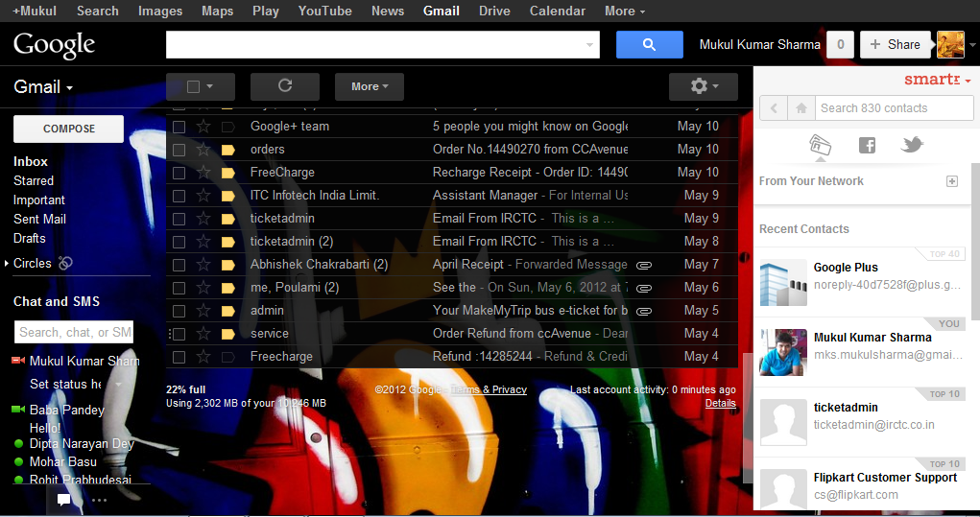Star the FreeCharge Recharge Receipt email
Image resolution: width=980 pixels, height=517 pixels.
(203, 173)
